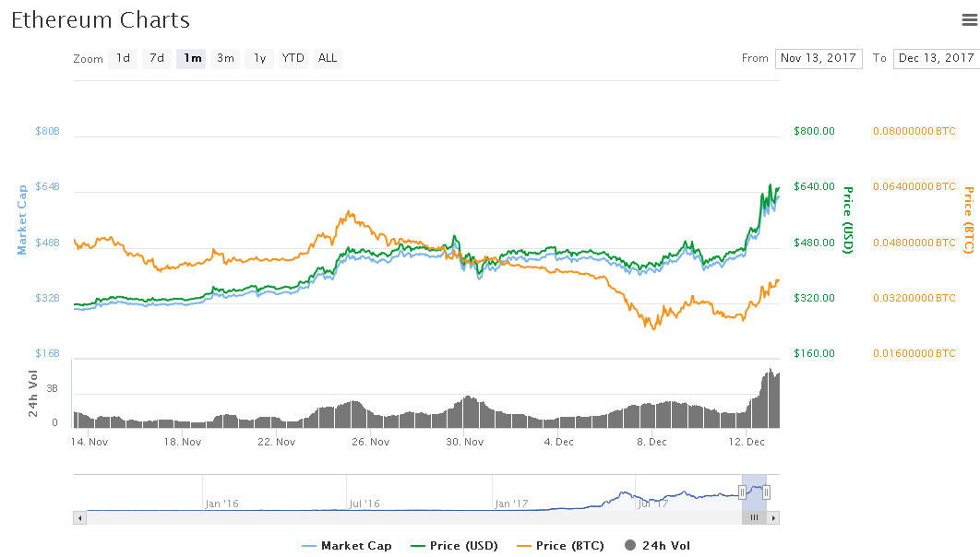The width and height of the screenshot is (980, 557).
Task: Toggle 24h Vol series in legend
Action: (x=658, y=546)
